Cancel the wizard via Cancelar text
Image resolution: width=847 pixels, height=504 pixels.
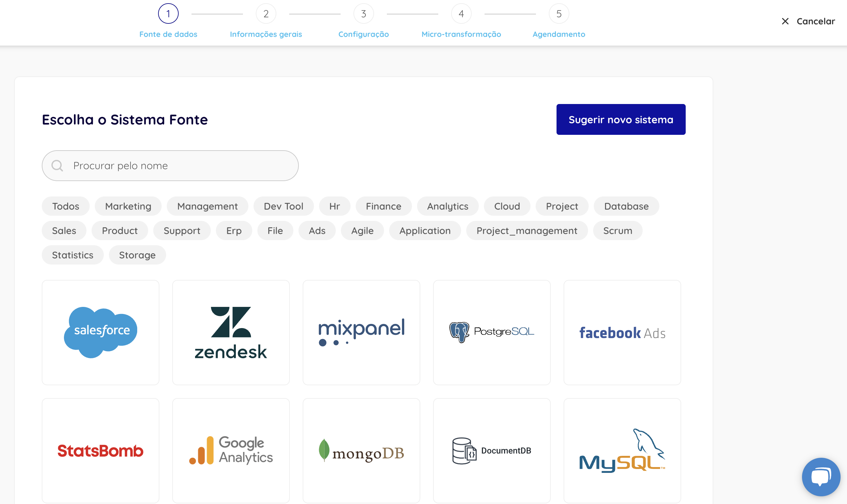(816, 22)
